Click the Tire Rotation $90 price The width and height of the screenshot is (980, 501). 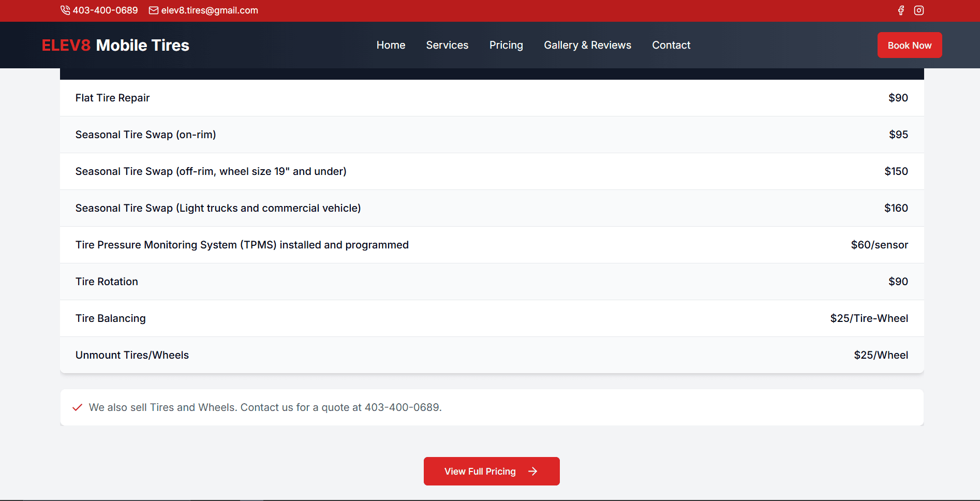(898, 282)
